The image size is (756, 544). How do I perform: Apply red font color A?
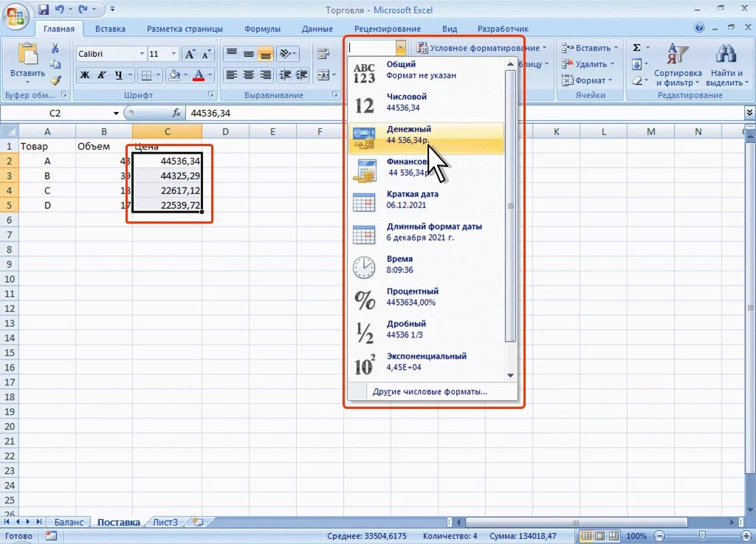pyautogui.click(x=198, y=75)
